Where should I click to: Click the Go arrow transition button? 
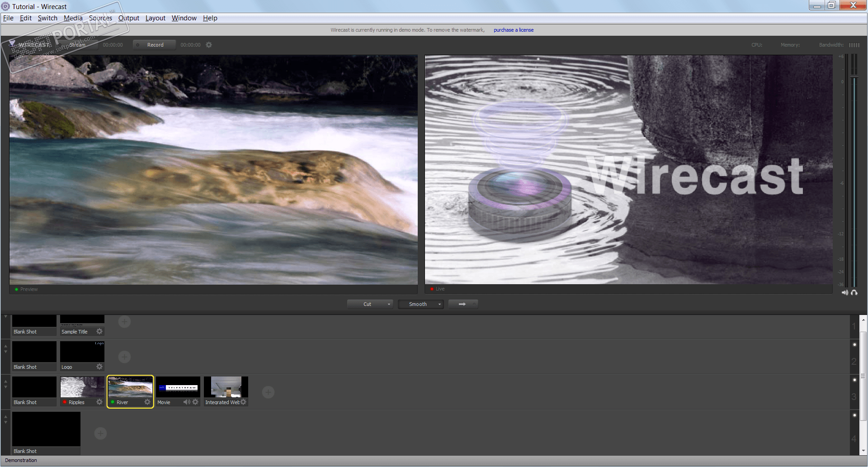(x=463, y=304)
